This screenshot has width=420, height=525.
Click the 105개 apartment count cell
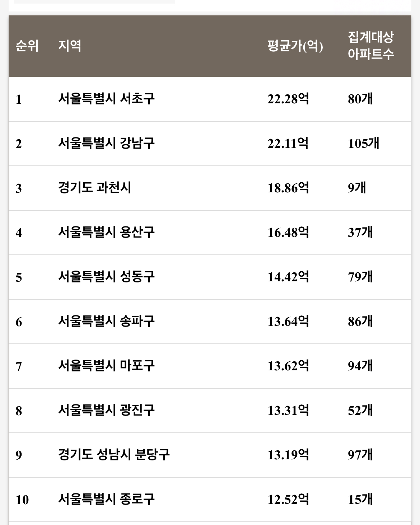tap(364, 144)
